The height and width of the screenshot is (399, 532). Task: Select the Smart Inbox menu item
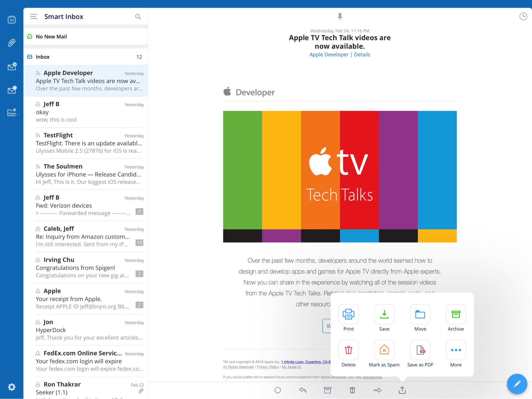click(x=64, y=16)
